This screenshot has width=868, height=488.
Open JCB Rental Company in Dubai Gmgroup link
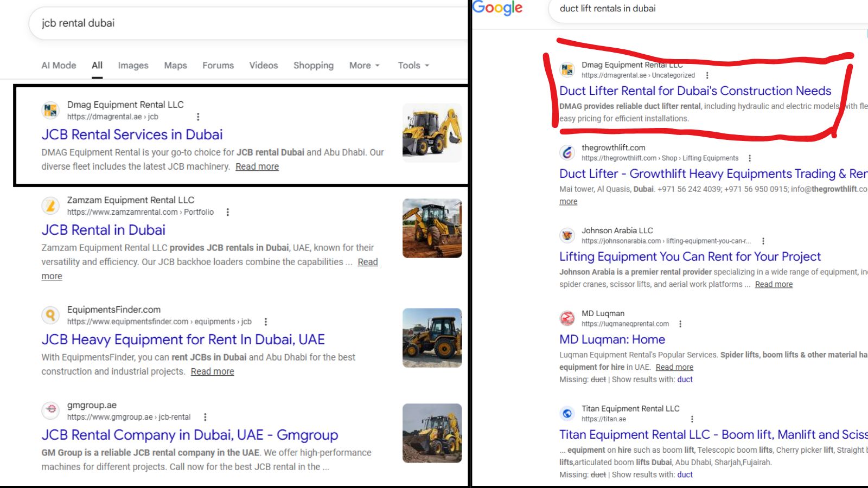189,435
